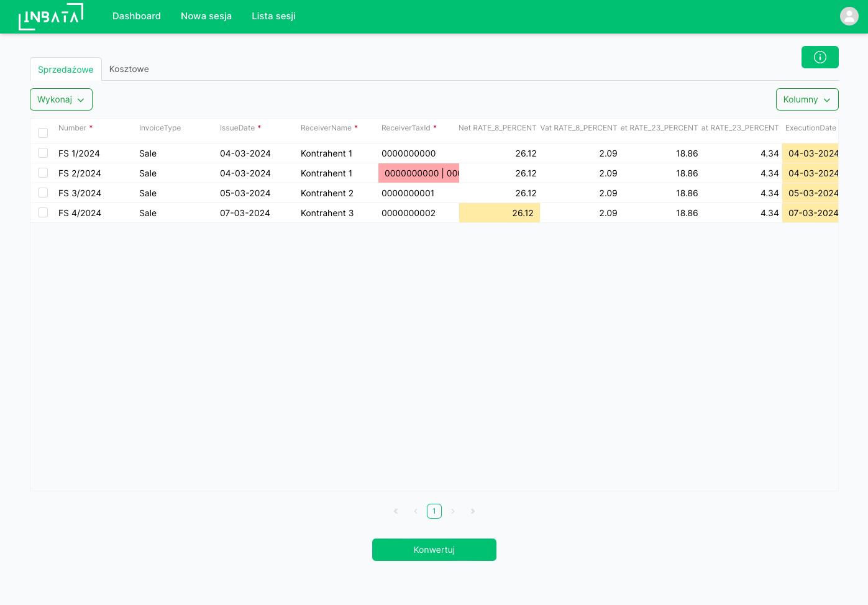This screenshot has width=868, height=605.
Task: Click the green info icon button
Action: (x=820, y=57)
